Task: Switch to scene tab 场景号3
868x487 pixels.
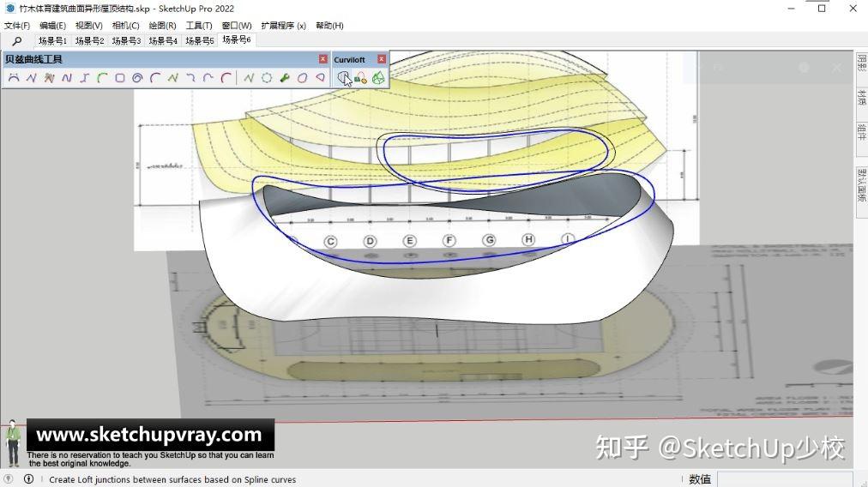Action: coord(126,40)
